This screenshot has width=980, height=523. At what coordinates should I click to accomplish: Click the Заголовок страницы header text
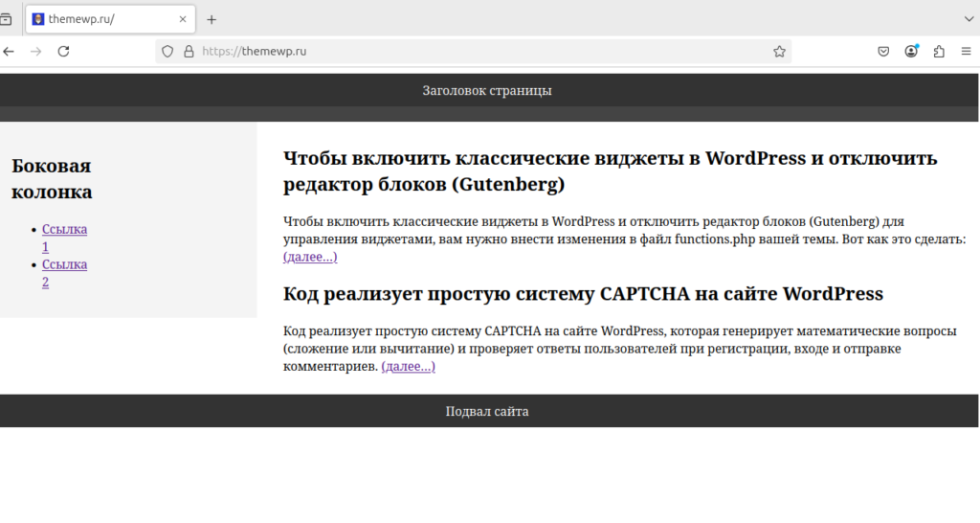point(487,91)
